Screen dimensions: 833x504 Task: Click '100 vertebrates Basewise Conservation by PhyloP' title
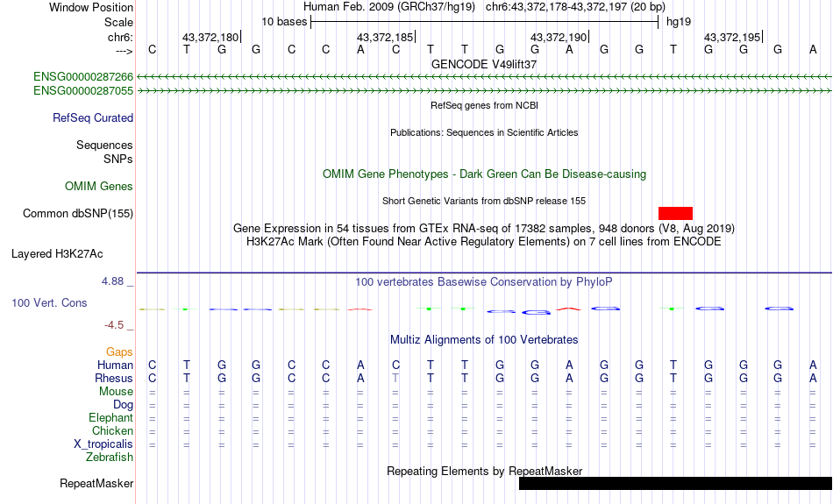[484, 282]
